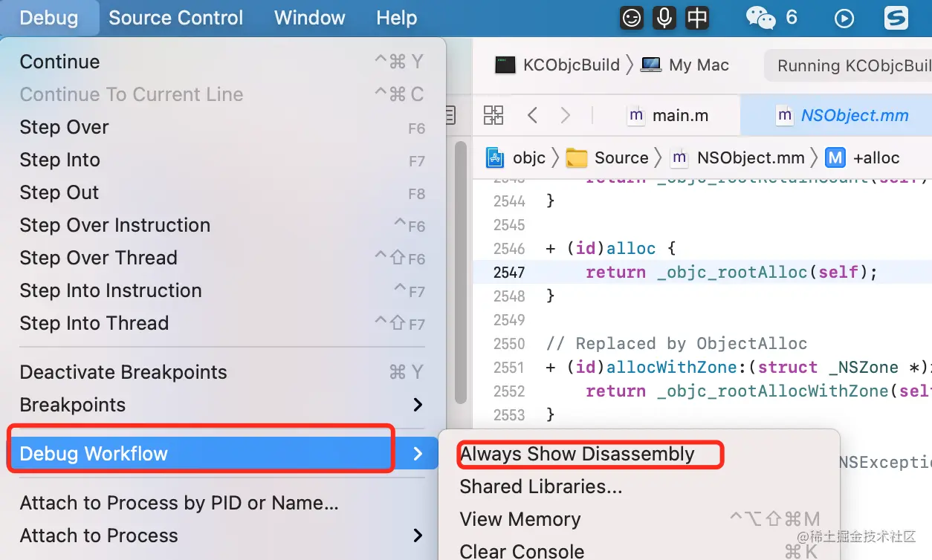
Task: Select Deactivate Breakpoints
Action: [223, 372]
